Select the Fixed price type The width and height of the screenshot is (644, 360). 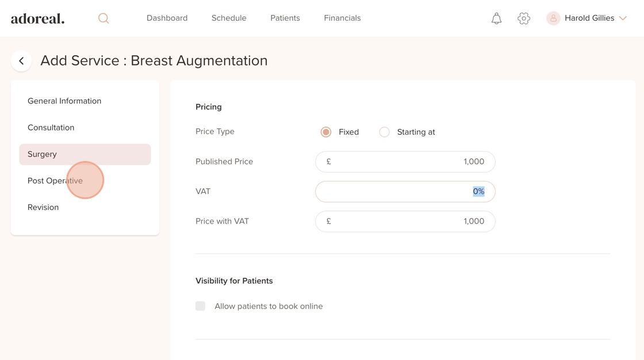tap(326, 132)
